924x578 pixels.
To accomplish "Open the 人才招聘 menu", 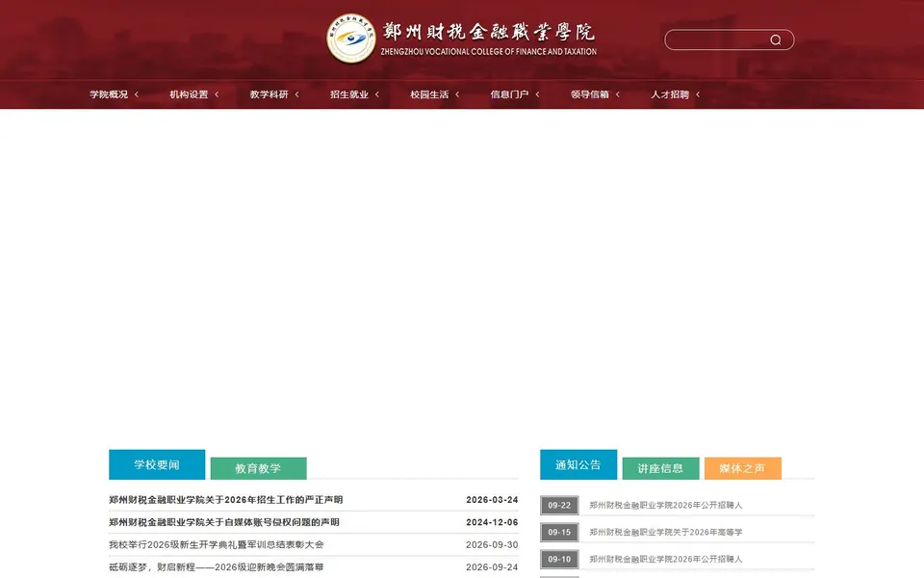I will click(x=670, y=94).
